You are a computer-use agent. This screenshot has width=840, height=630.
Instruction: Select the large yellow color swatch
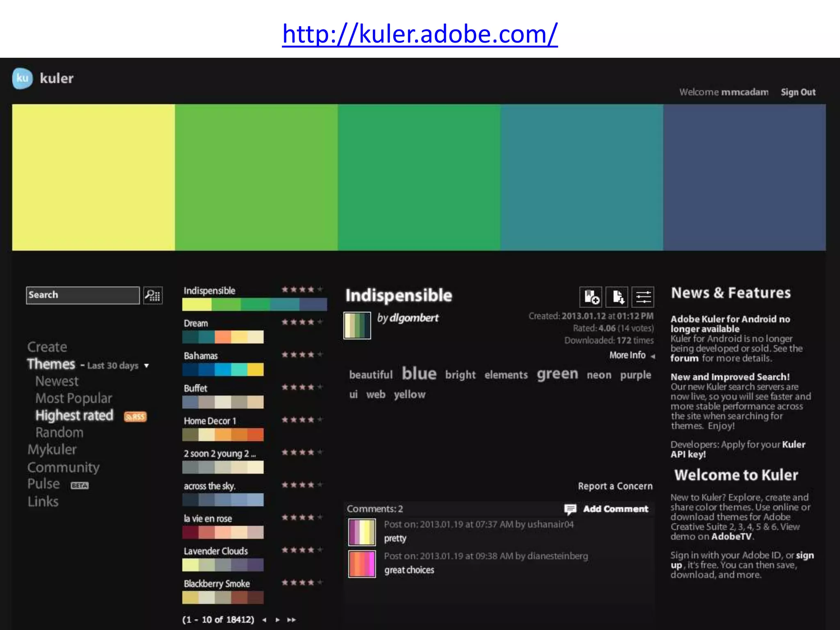[94, 177]
